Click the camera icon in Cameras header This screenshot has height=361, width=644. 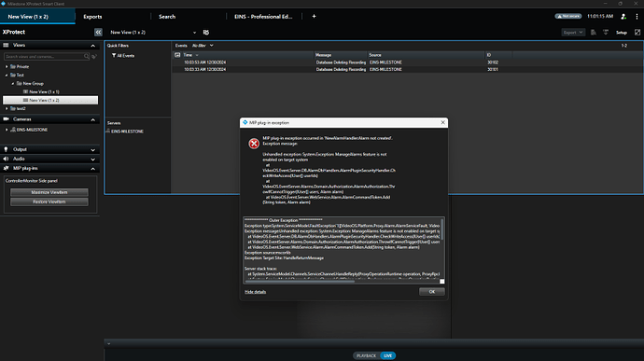click(x=6, y=119)
